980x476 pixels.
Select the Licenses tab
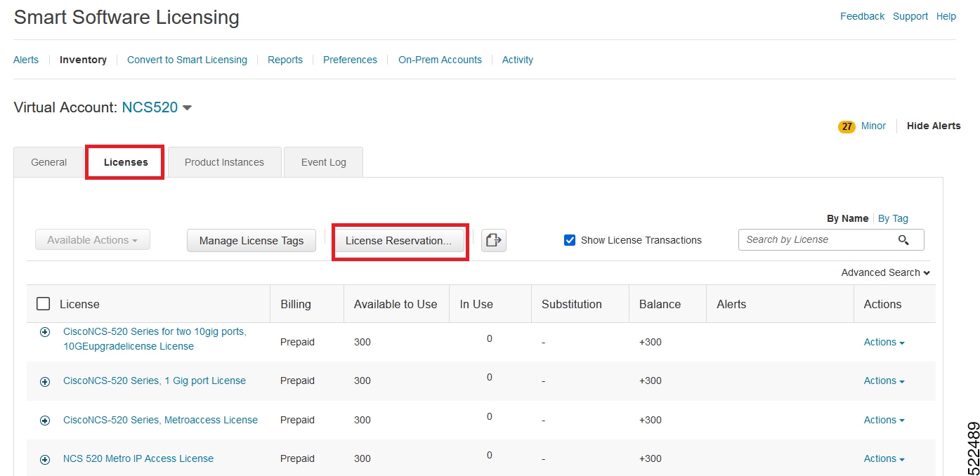[126, 162]
